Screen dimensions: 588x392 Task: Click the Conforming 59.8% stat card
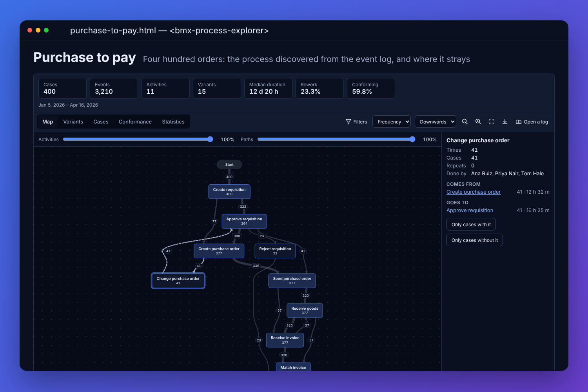tap(371, 88)
